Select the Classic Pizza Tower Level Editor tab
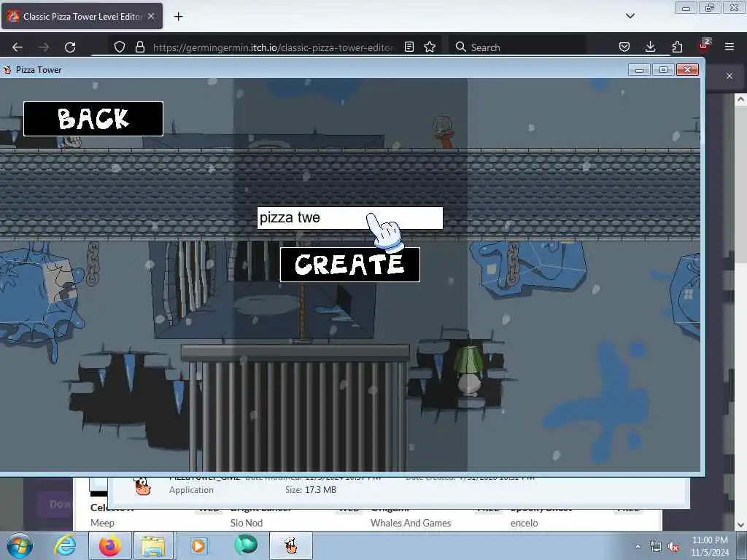 [x=82, y=16]
